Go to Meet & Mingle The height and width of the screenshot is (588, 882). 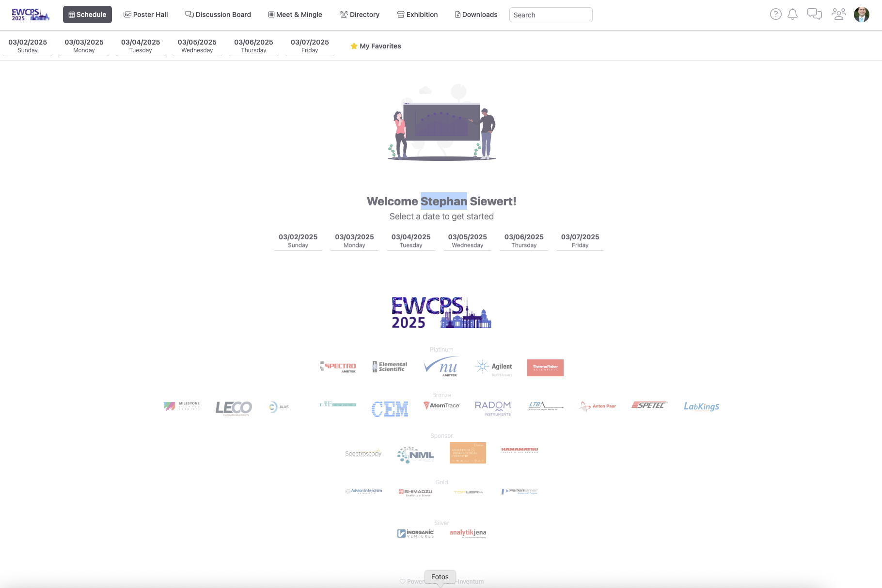tap(295, 15)
